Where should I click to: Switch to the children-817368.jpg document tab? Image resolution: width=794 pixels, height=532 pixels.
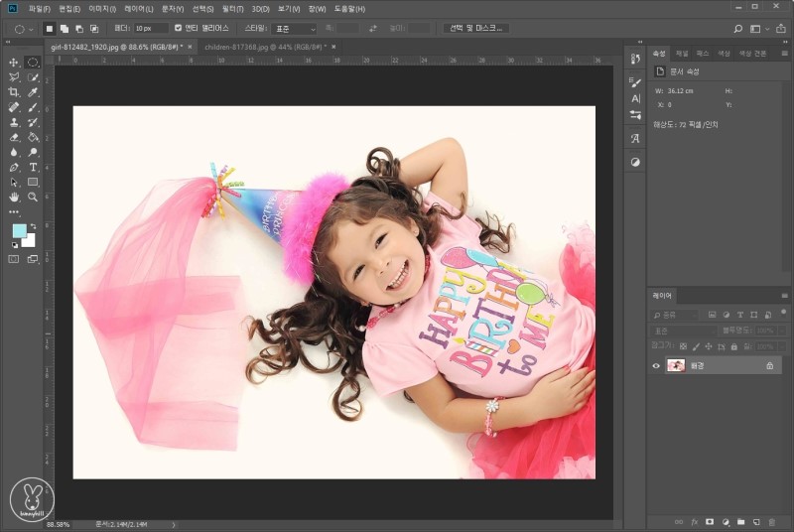[x=263, y=47]
